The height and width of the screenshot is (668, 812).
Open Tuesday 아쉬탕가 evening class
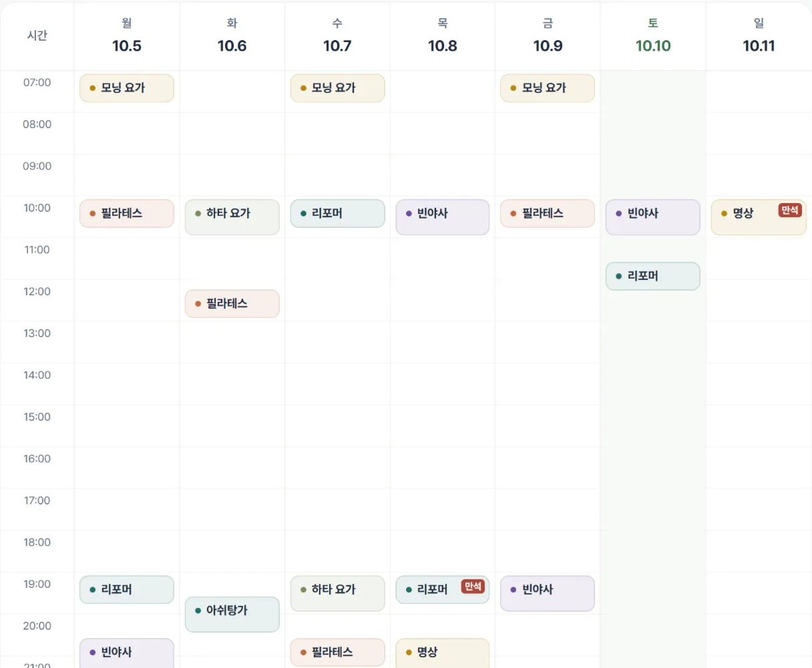click(232, 615)
